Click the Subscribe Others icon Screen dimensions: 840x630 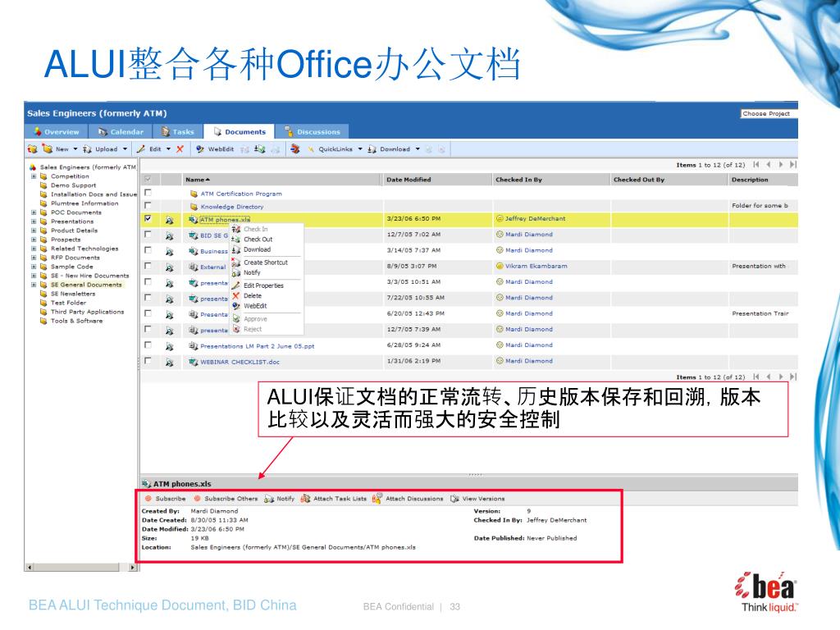(197, 498)
